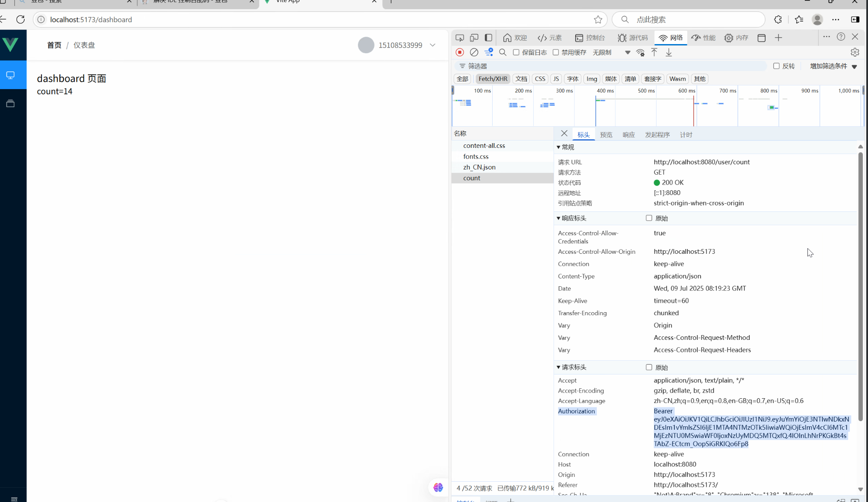Check 原始 under 响应标头
The height and width of the screenshot is (502, 868).
649,218
